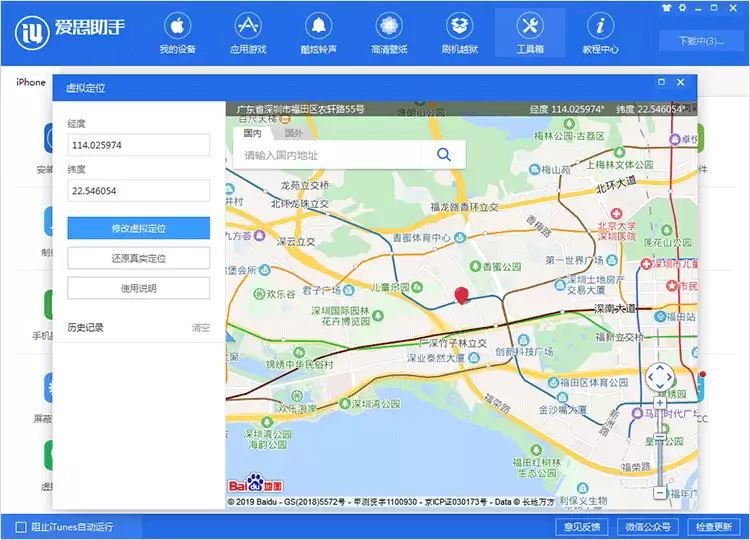Open 工具箱 toolbox section
The image size is (750, 540).
click(530, 33)
